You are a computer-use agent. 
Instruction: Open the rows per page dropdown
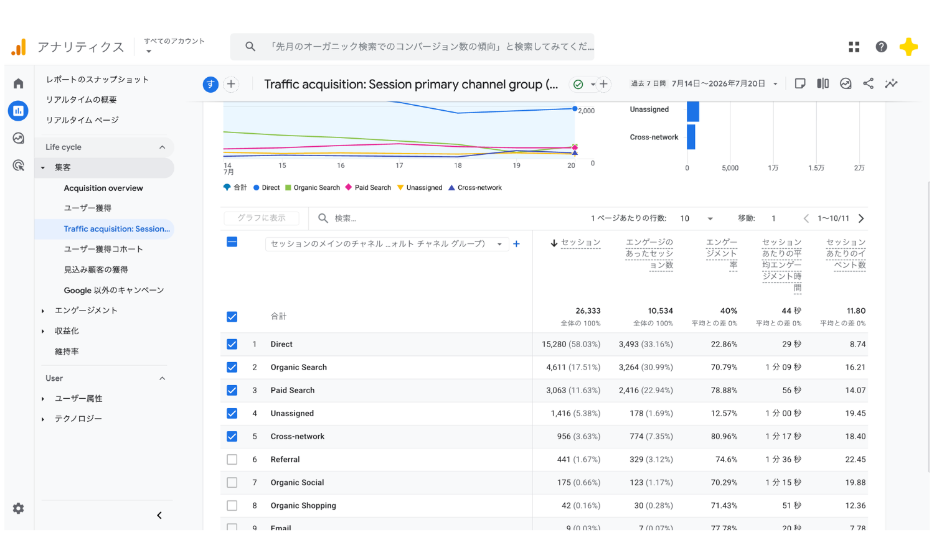[x=696, y=218]
